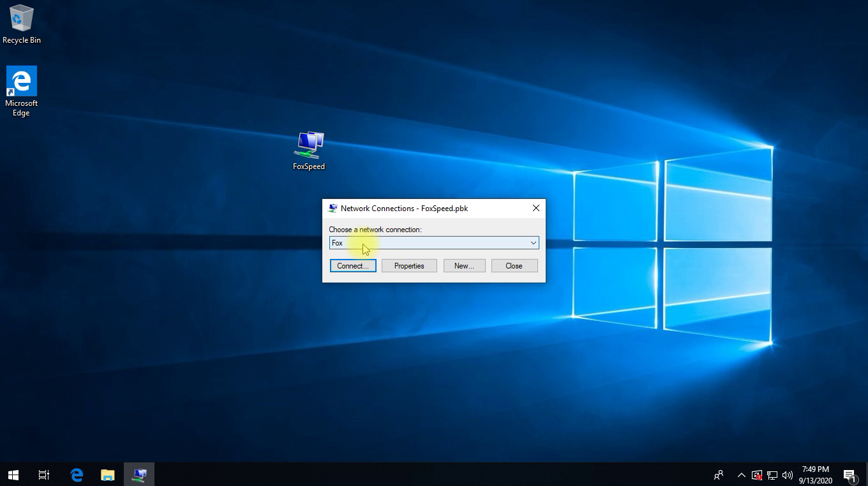Click the Close button in the dialog
The height and width of the screenshot is (486, 868).
click(x=514, y=266)
